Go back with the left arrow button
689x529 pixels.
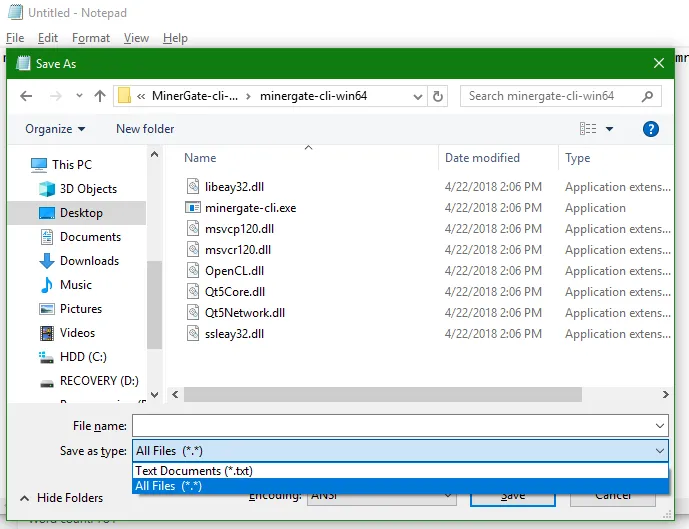pyautogui.click(x=26, y=96)
